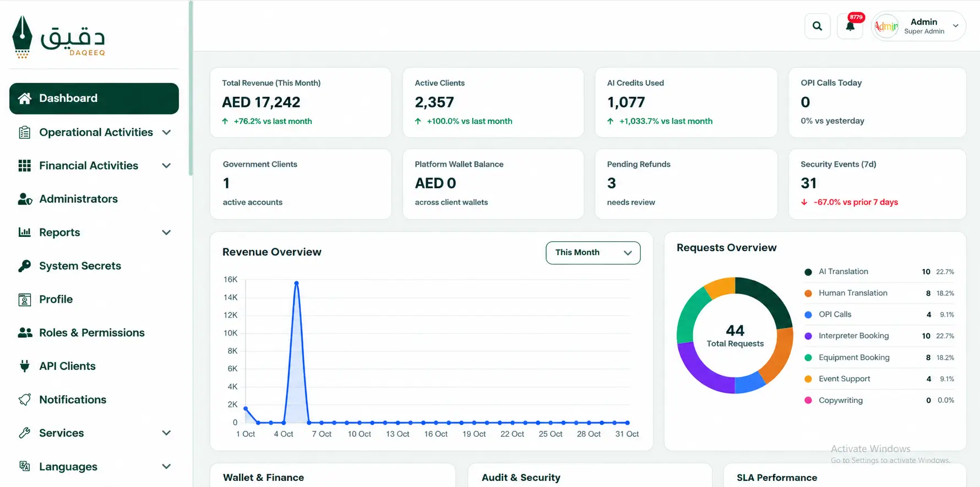Click the Operational Activities clipboard icon
The image size is (980, 487).
pos(25,132)
